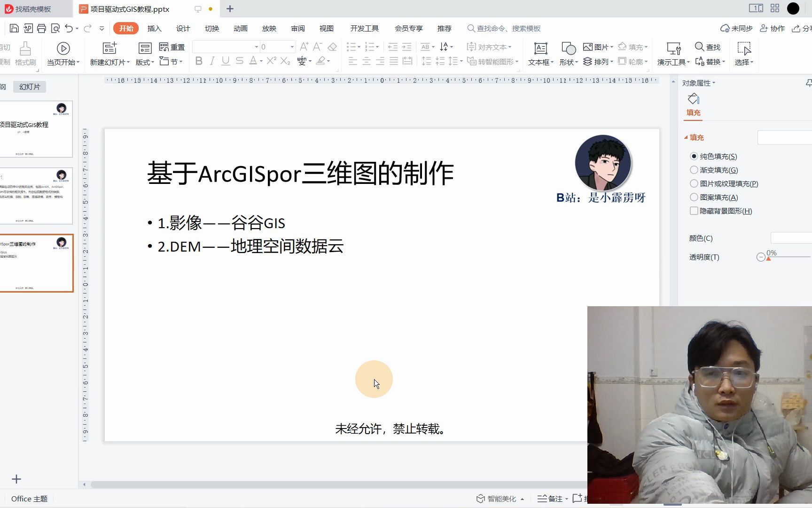Toggle underline formatting
Viewport: 812px width, 508px height.
click(226, 61)
